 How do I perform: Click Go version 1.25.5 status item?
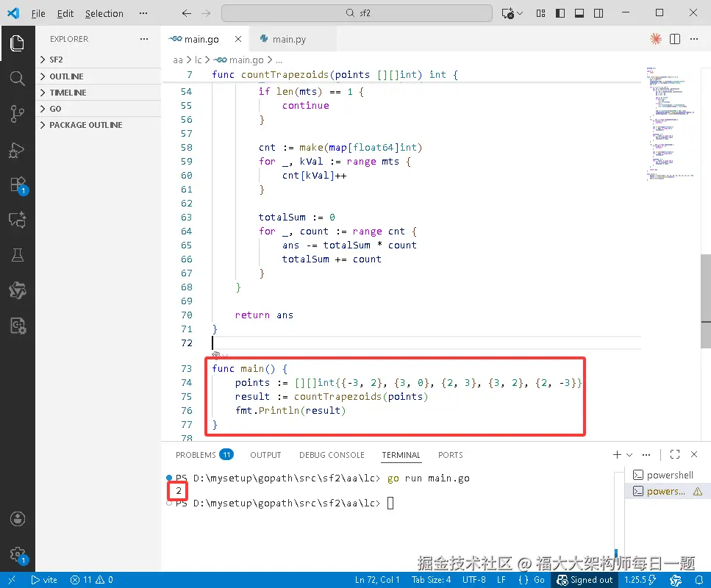coord(640,580)
